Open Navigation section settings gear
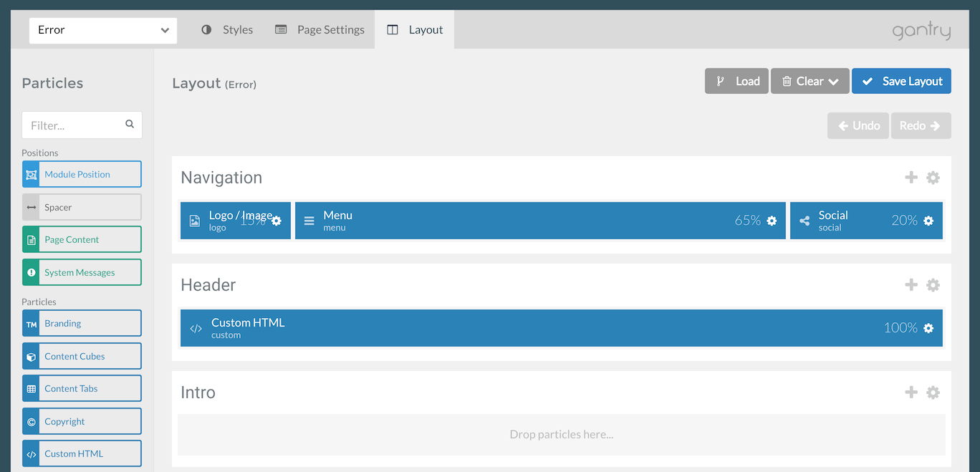The width and height of the screenshot is (980, 472). click(933, 178)
